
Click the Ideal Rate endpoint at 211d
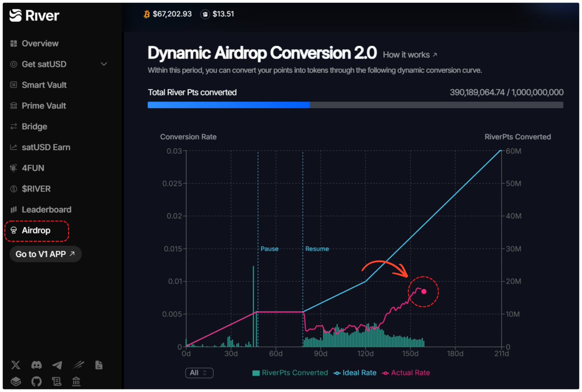[501, 151]
